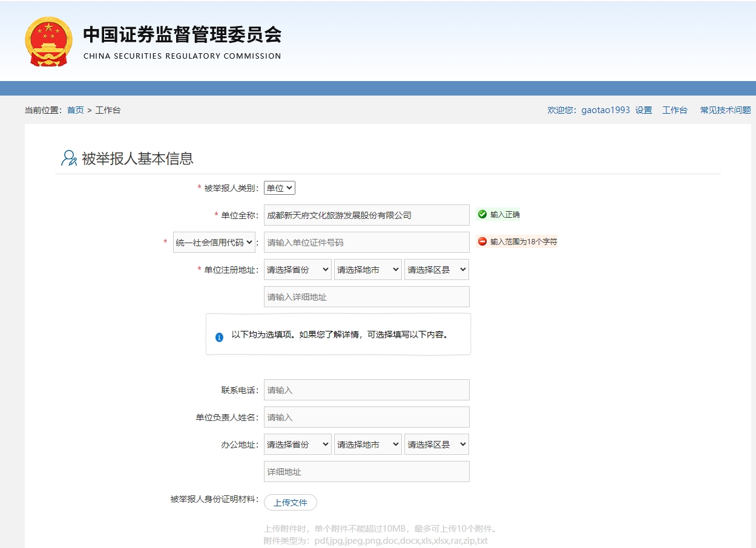Click the CSRC national emblem logo

tap(48, 42)
